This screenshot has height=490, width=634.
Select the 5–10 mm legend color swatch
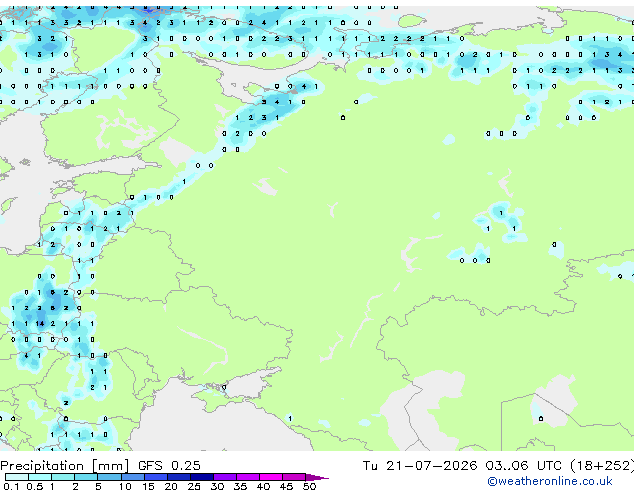[109, 477]
